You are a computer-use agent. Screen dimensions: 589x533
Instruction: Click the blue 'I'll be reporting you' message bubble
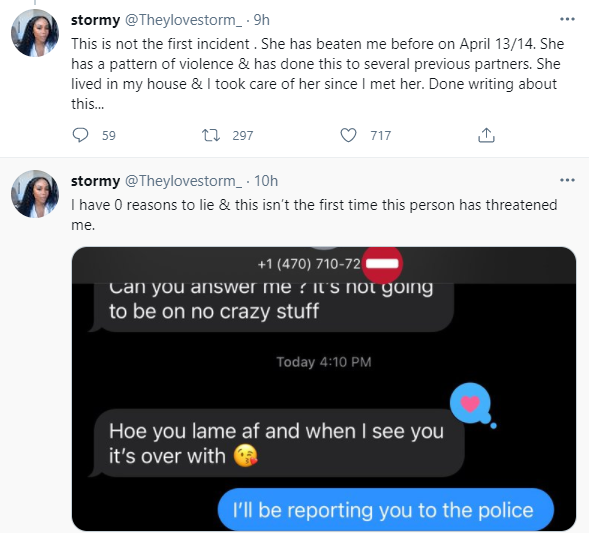(386, 509)
